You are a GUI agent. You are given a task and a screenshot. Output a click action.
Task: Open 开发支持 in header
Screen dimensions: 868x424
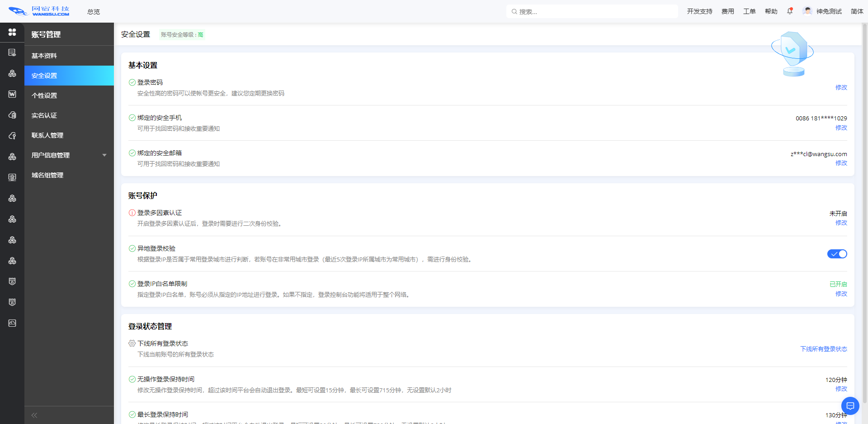point(699,11)
